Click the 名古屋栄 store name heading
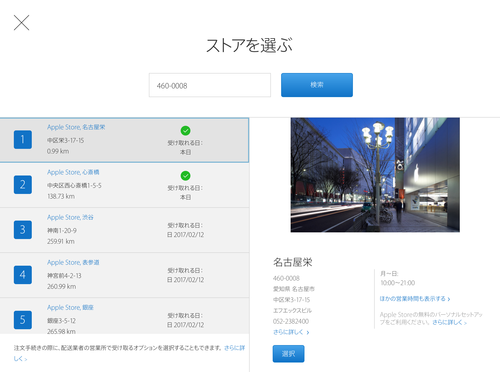The width and height of the screenshot is (500, 372). tap(292, 262)
